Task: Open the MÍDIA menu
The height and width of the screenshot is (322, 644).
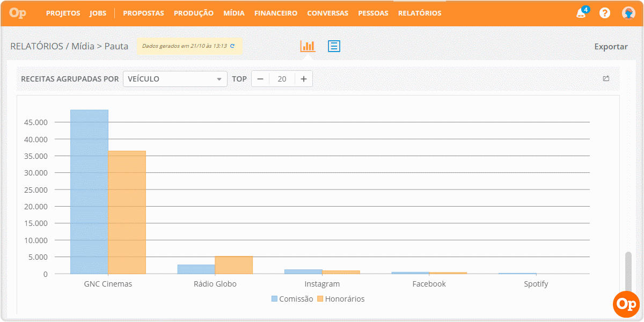Action: (234, 13)
